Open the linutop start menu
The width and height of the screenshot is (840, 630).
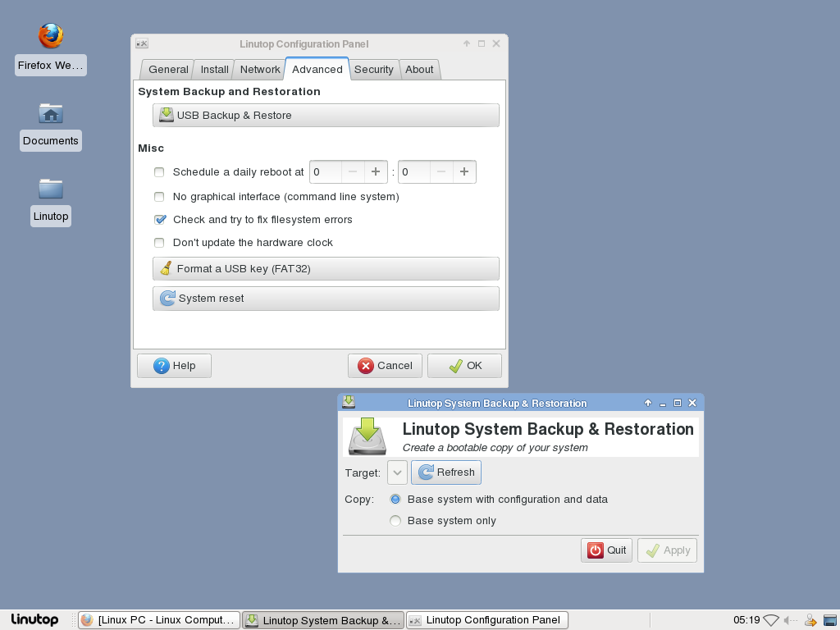tap(34, 619)
